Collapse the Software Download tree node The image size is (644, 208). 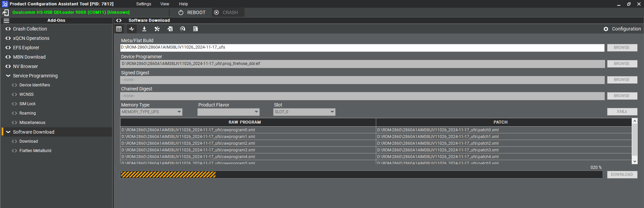pyautogui.click(x=8, y=132)
